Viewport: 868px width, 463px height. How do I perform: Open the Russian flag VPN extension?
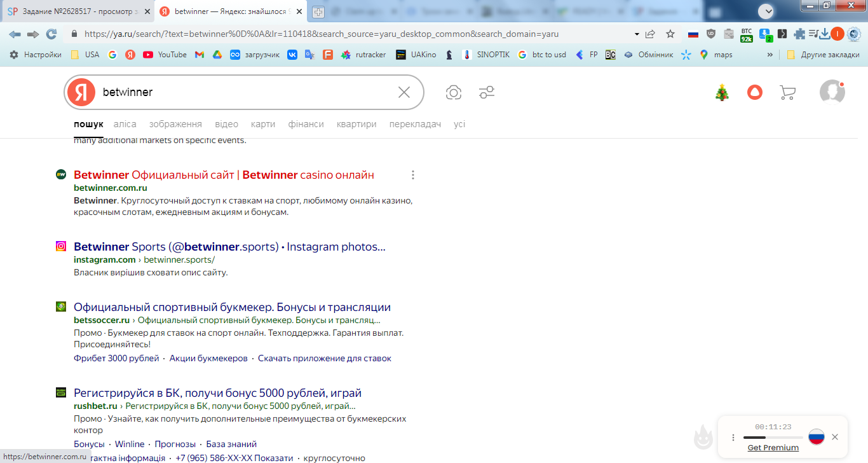coord(693,34)
